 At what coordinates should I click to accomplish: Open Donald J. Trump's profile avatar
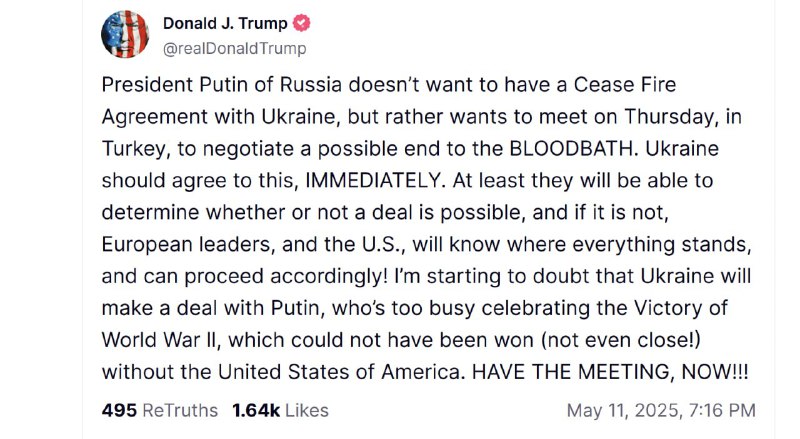click(125, 34)
